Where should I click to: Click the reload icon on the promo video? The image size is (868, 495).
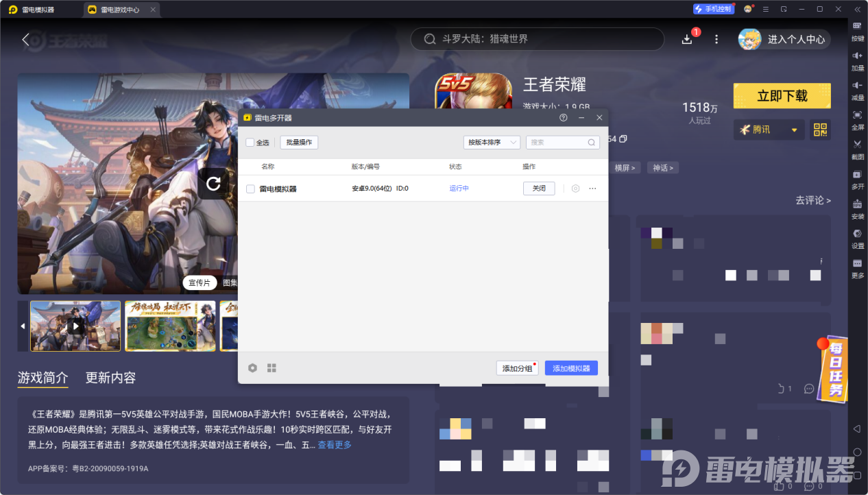213,183
